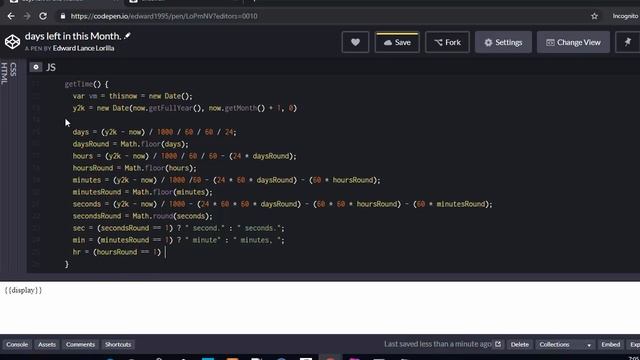Click the 'daysRound = Math.floor(days);' line
This screenshot has width=640, height=360.
pyautogui.click(x=131, y=144)
